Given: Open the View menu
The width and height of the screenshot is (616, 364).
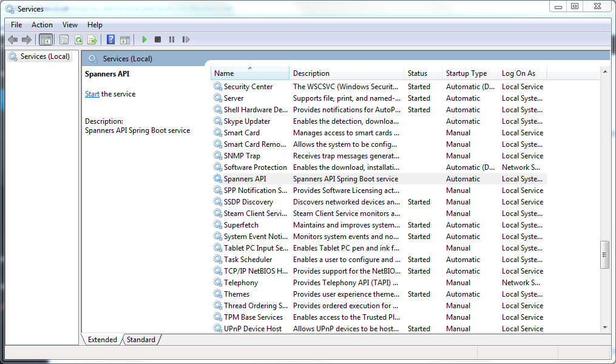Looking at the screenshot, I should (70, 25).
